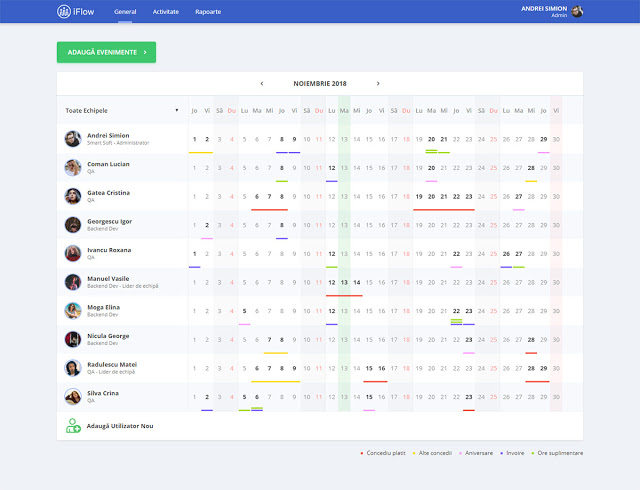The image size is (640, 490).
Task: Expand the Toate Echipele team dropdown
Action: 176,110
